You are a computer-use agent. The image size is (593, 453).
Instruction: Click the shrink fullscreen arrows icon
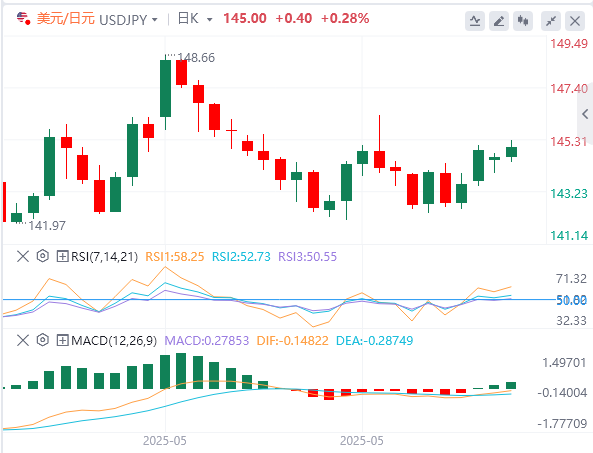(551, 20)
